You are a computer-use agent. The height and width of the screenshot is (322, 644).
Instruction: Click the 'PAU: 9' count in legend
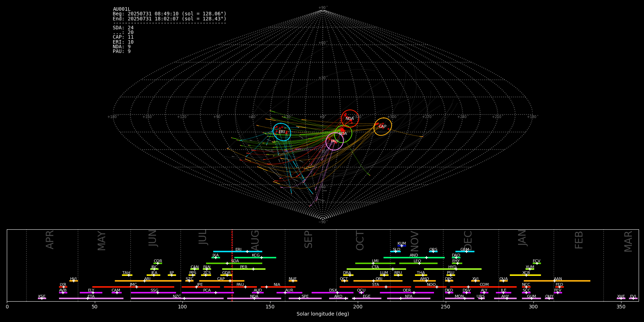(122, 51)
